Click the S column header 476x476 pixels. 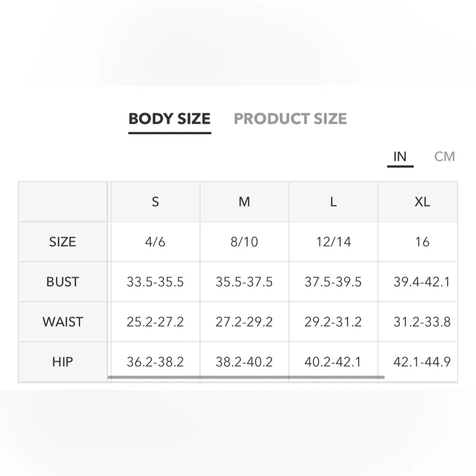(x=155, y=202)
